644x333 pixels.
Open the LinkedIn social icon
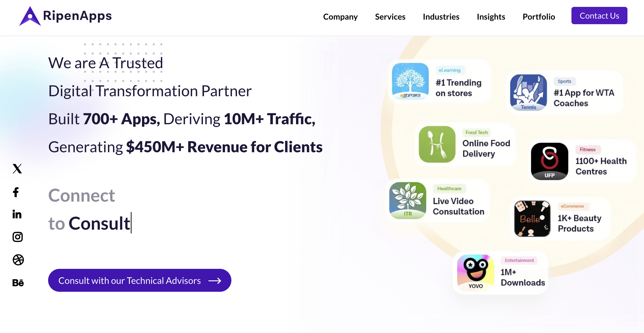point(17,214)
